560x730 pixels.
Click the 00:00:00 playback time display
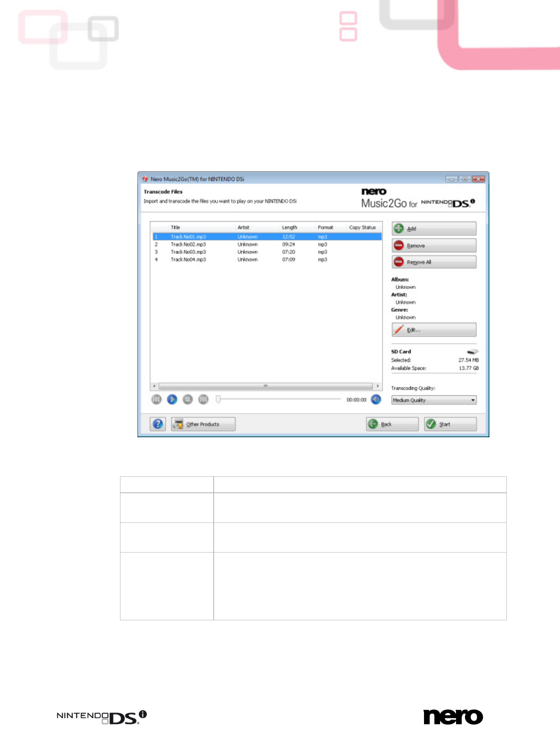(356, 400)
